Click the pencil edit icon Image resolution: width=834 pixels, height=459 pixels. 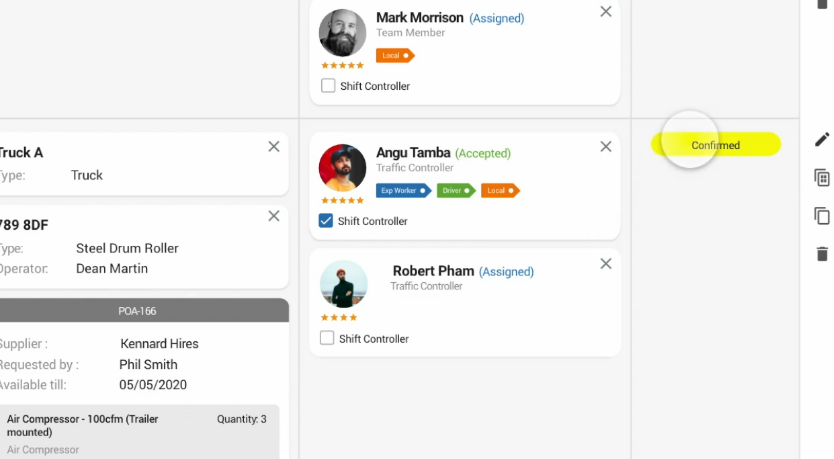coord(822,139)
